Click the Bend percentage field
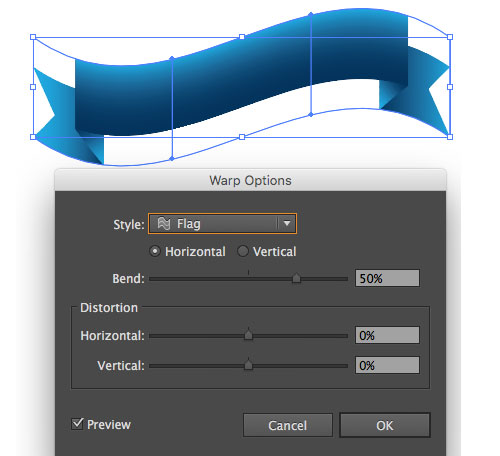500x456 pixels. tap(387, 278)
